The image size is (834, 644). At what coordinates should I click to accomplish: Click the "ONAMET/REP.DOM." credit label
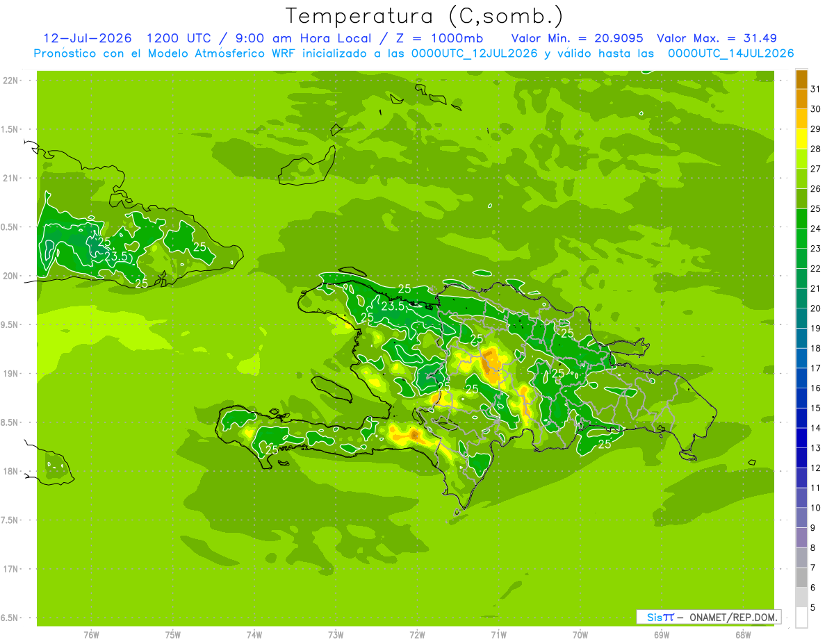coord(733,617)
